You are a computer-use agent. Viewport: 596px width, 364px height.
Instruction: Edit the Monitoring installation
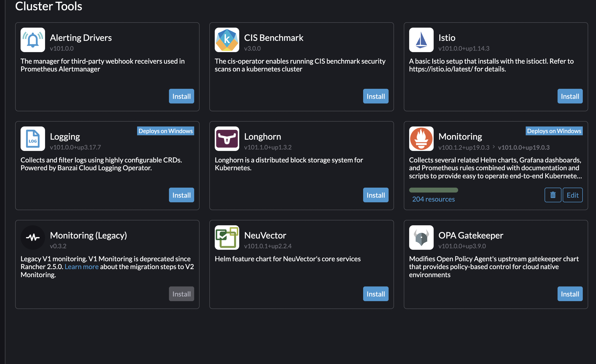[573, 195]
